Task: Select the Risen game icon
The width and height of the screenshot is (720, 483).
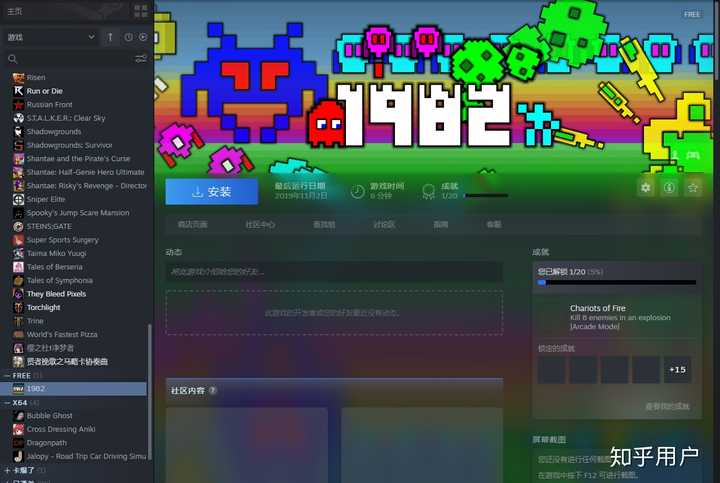Action: [18, 77]
